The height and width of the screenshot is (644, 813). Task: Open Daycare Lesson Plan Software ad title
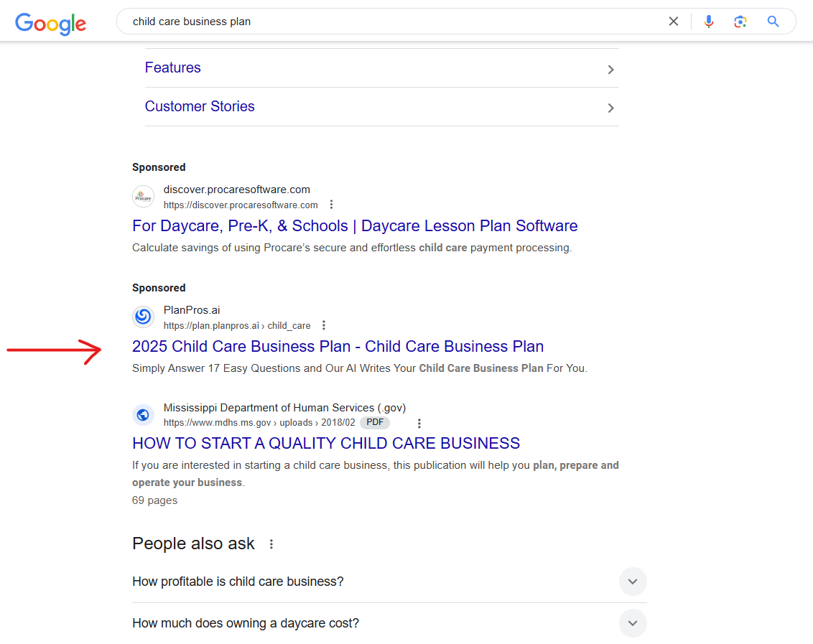[x=355, y=226]
